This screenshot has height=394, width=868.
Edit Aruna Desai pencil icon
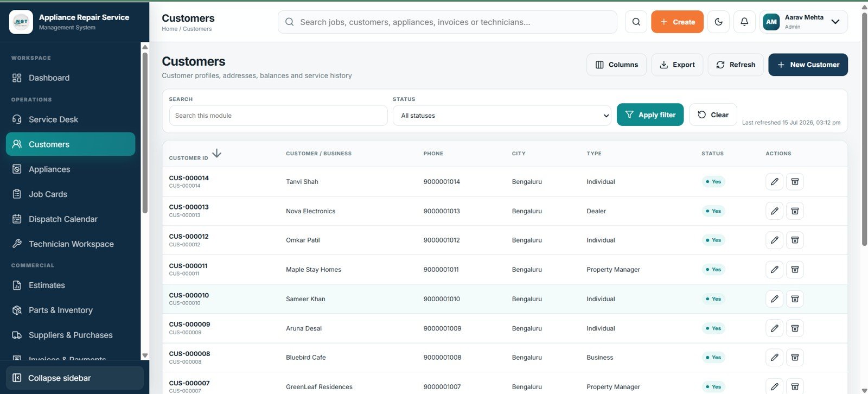pyautogui.click(x=774, y=328)
